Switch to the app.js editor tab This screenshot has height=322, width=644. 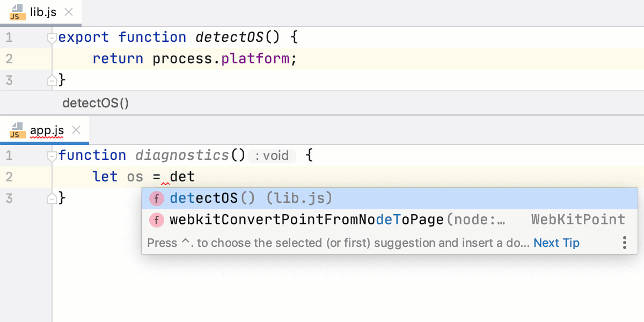[x=47, y=130]
